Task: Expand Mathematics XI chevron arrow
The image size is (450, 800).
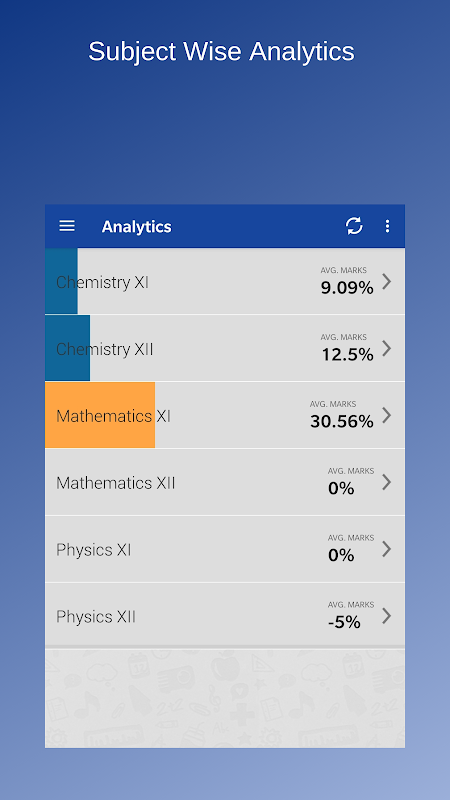Action: pos(387,415)
